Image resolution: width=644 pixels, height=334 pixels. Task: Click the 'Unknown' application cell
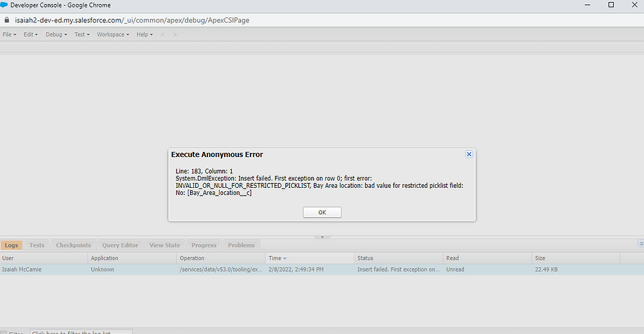[x=132, y=270]
